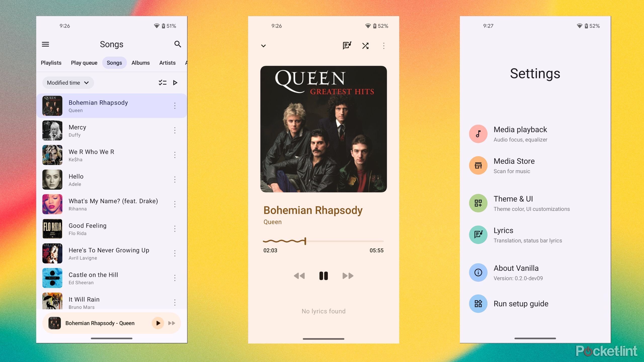
Task: Click the Media Store scan icon
Action: pyautogui.click(x=478, y=165)
